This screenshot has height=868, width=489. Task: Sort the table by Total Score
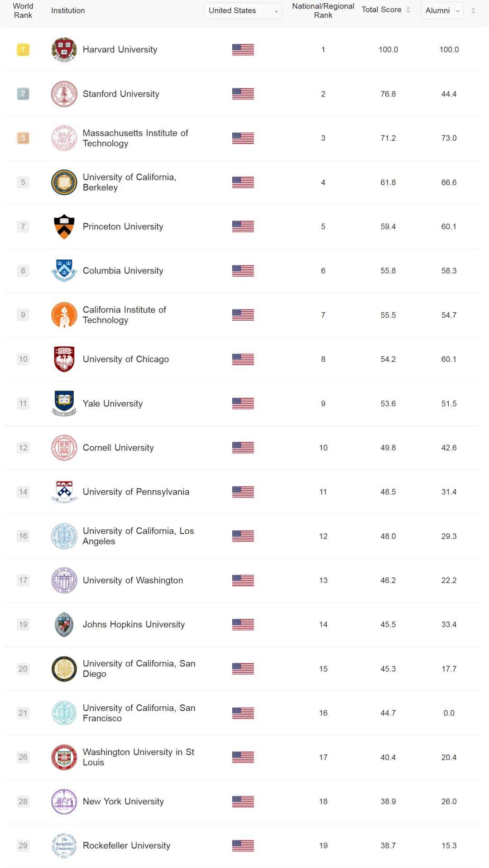(x=408, y=10)
